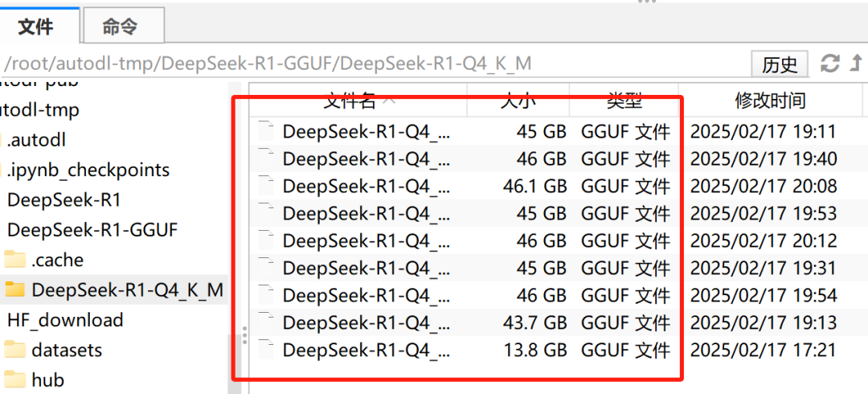Click file icon of the 19:11 file
The image size is (868, 394).
pos(267,131)
